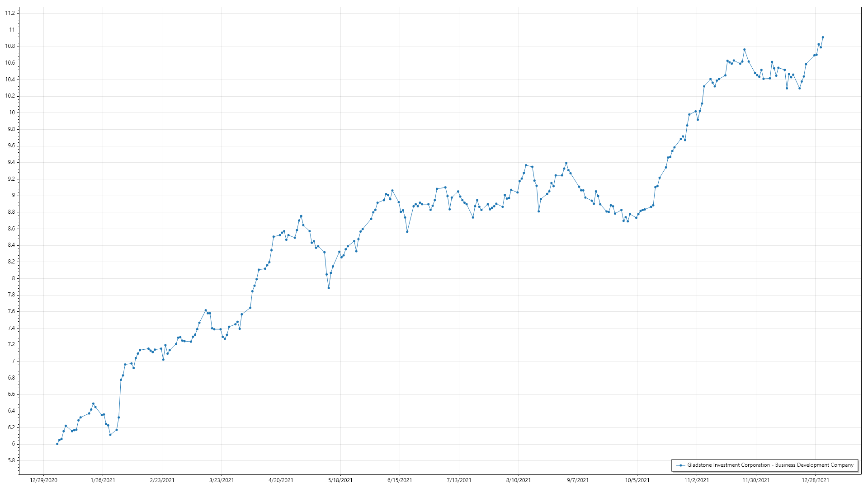Click the 5.8 value on the y-axis
Image resolution: width=868 pixels, height=488 pixels.
(x=11, y=460)
